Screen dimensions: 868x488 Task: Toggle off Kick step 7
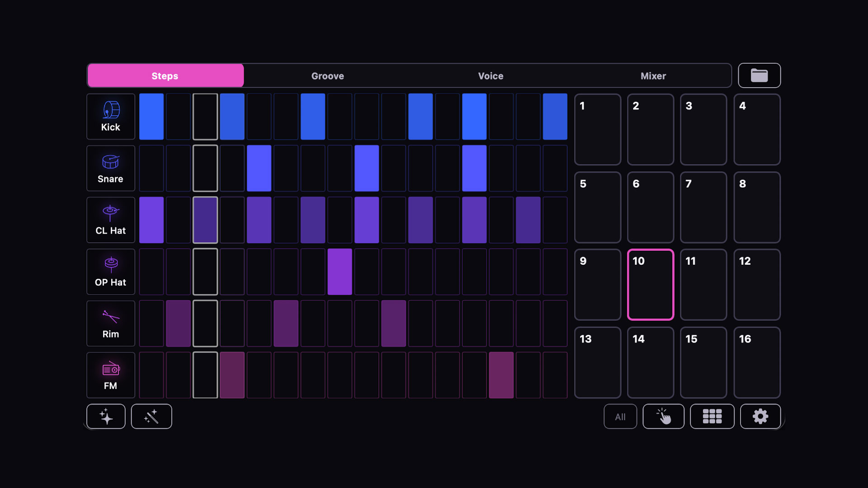313,117
